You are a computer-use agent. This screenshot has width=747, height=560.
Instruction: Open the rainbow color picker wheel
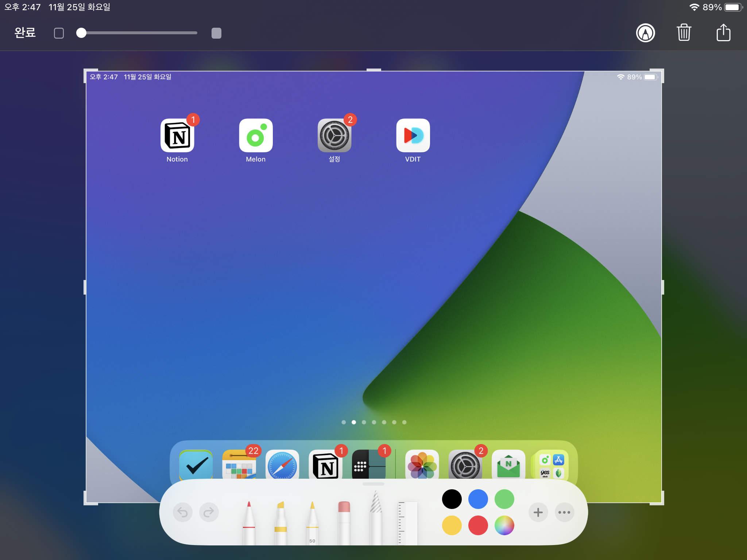[504, 525]
